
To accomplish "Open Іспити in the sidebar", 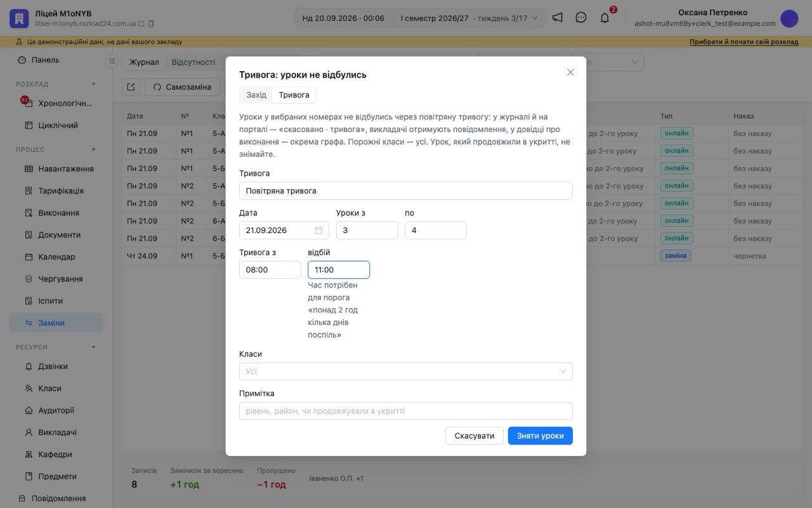I will tap(56, 301).
